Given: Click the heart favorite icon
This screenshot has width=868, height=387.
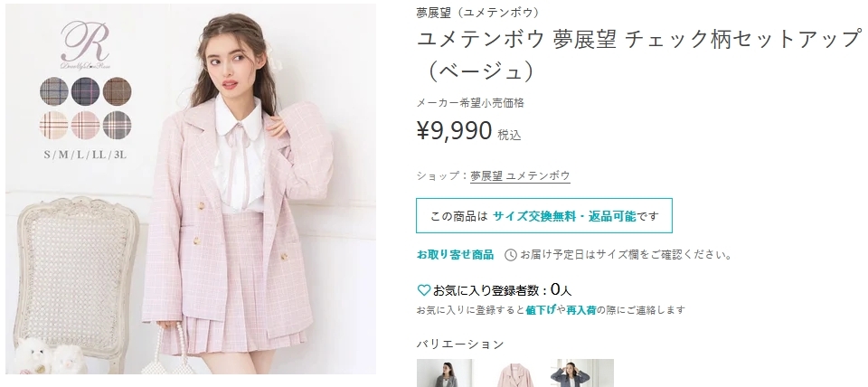Looking at the screenshot, I should pyautogui.click(x=423, y=289).
